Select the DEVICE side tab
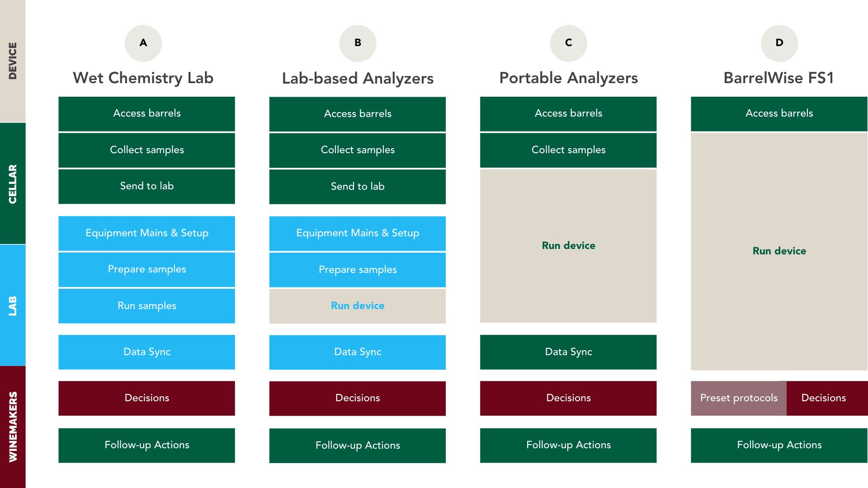The image size is (868, 488). (x=13, y=61)
